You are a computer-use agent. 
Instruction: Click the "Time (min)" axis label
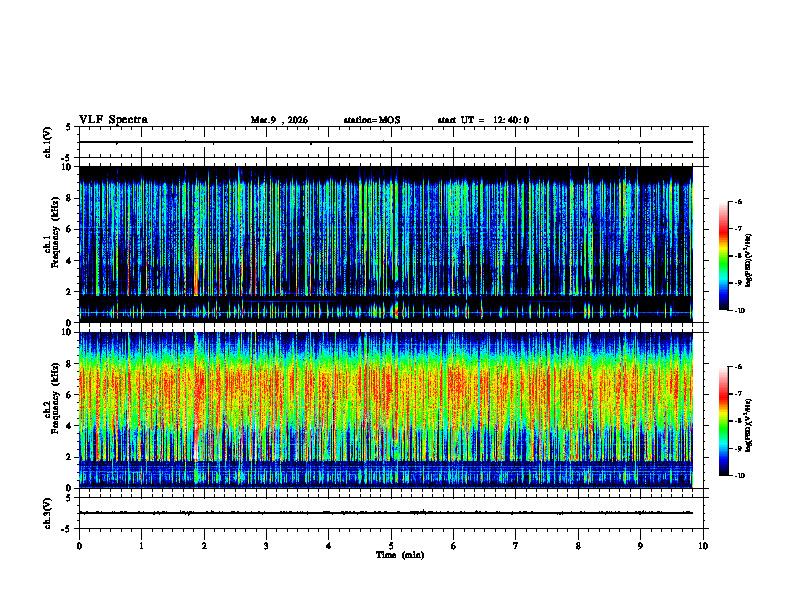(400, 555)
